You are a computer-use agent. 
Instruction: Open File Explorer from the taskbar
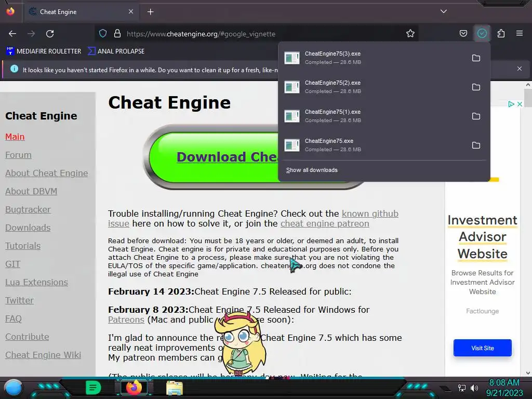pos(175,388)
